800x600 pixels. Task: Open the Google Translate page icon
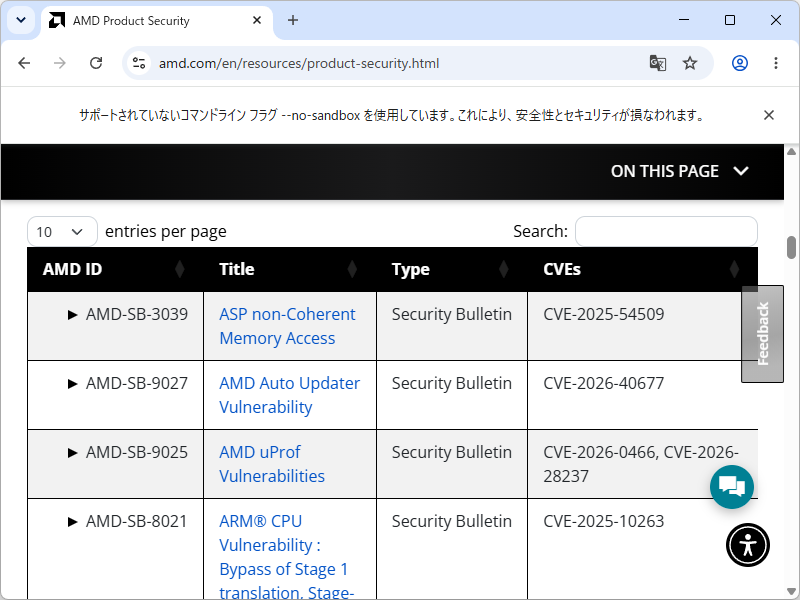tap(658, 63)
